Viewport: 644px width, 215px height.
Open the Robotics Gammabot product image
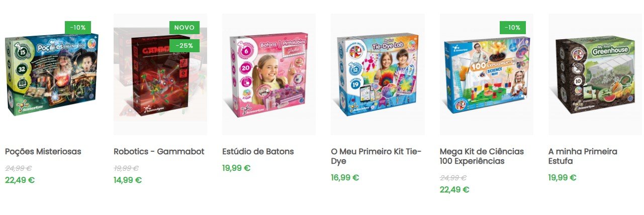(x=160, y=74)
